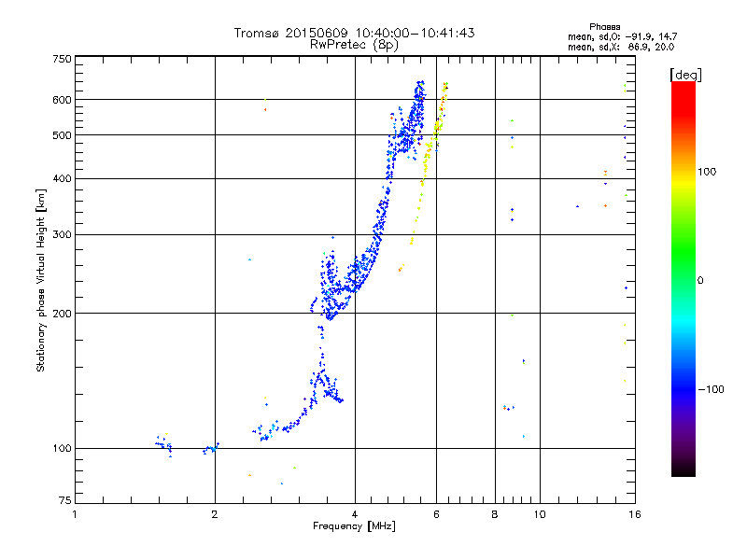The width and height of the screenshot is (747, 560).
Task: Click the x-axis label '6'
Action: (x=436, y=514)
